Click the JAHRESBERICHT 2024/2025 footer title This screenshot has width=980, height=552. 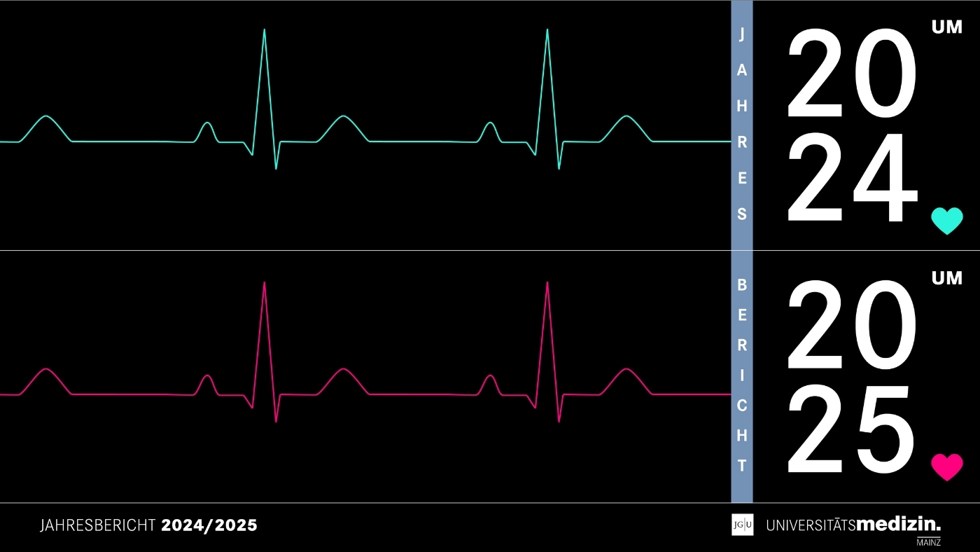tap(148, 525)
